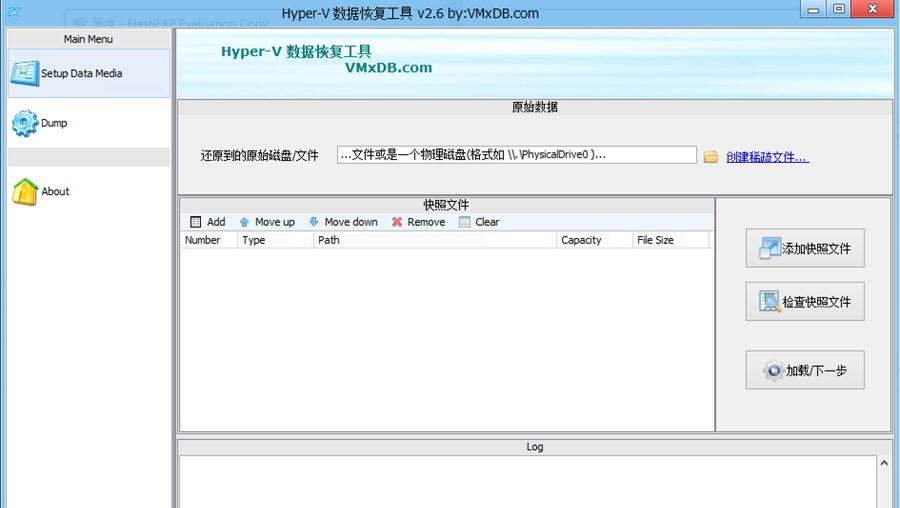Viewport: 900px width, 508px height.
Task: Click the Type column header
Action: coord(275,240)
